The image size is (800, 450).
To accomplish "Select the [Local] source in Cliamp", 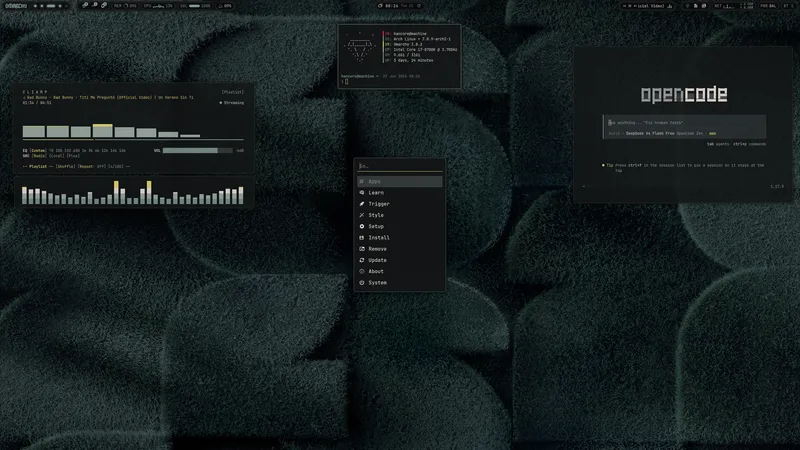I will coord(56,156).
